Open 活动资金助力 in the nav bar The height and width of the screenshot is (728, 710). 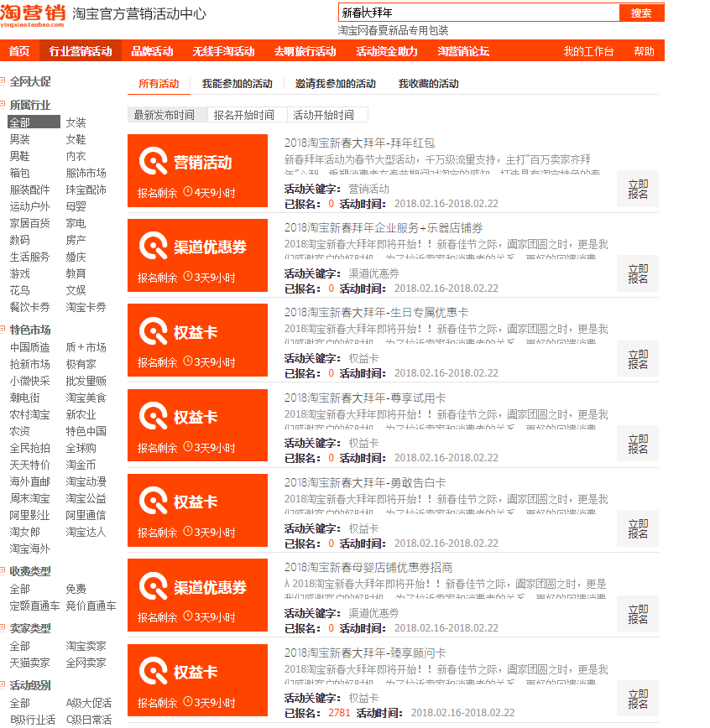click(387, 51)
